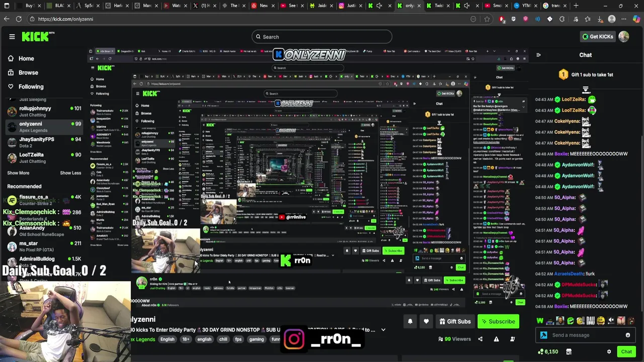This screenshot has width=644, height=362.
Task: Select onlyzenni channel in sidebar
Action: [43, 127]
